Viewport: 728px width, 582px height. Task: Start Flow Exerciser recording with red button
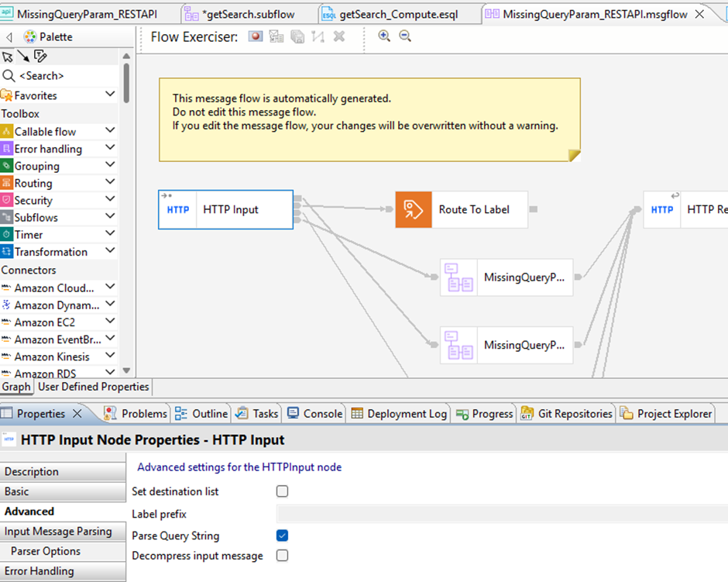click(x=256, y=36)
